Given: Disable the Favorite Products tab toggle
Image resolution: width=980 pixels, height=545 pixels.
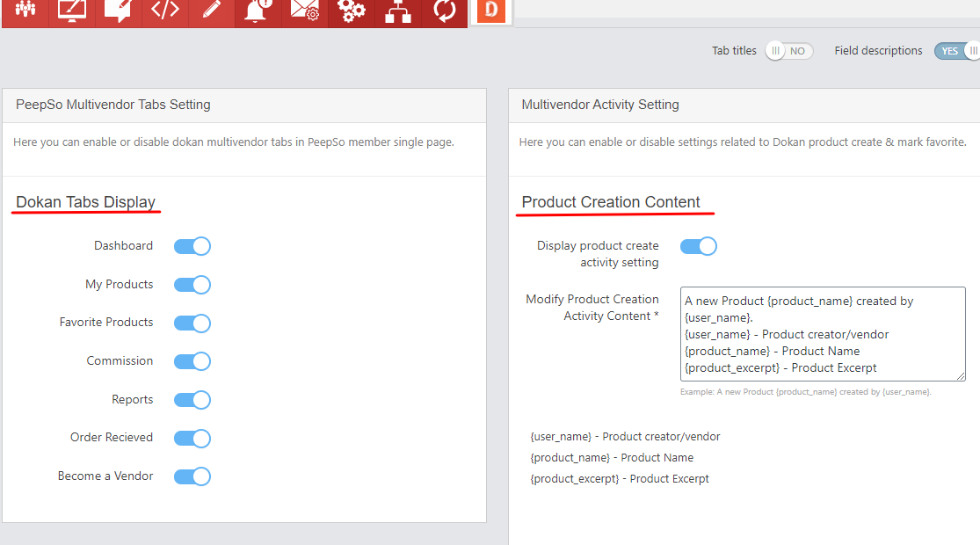Looking at the screenshot, I should 192,323.
